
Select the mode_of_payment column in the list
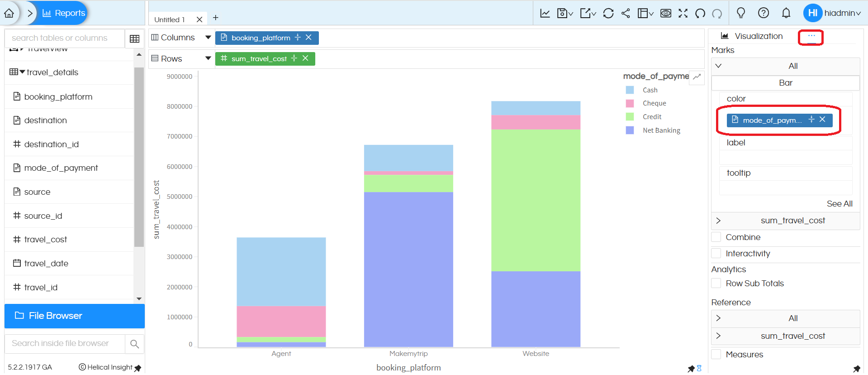(61, 168)
